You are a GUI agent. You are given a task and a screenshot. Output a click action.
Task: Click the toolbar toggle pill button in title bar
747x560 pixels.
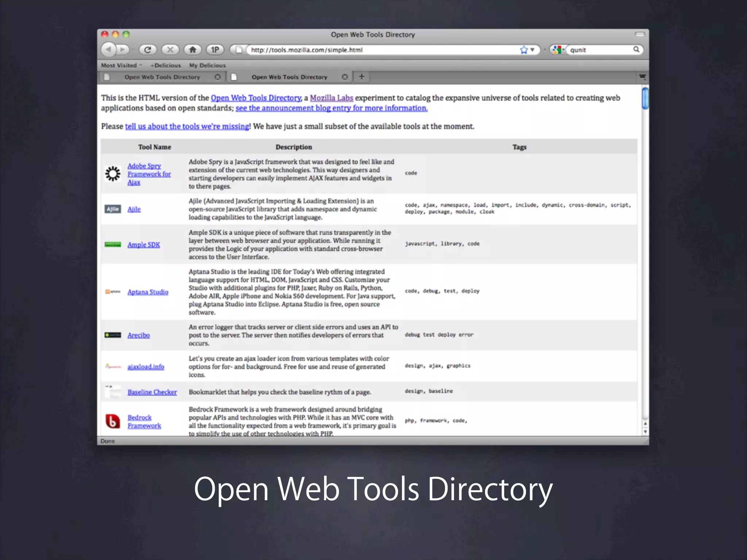(640, 34)
